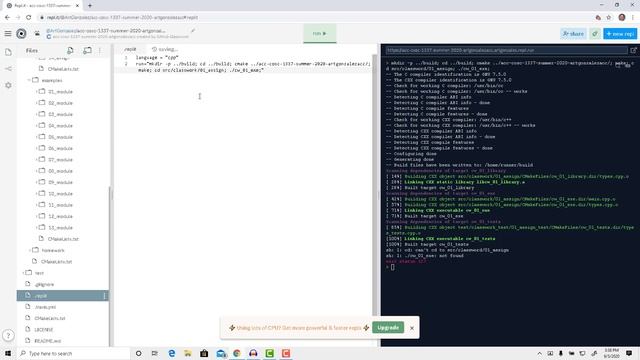
Task: Open Files panel three-dot options menu
Action: click(x=100, y=51)
